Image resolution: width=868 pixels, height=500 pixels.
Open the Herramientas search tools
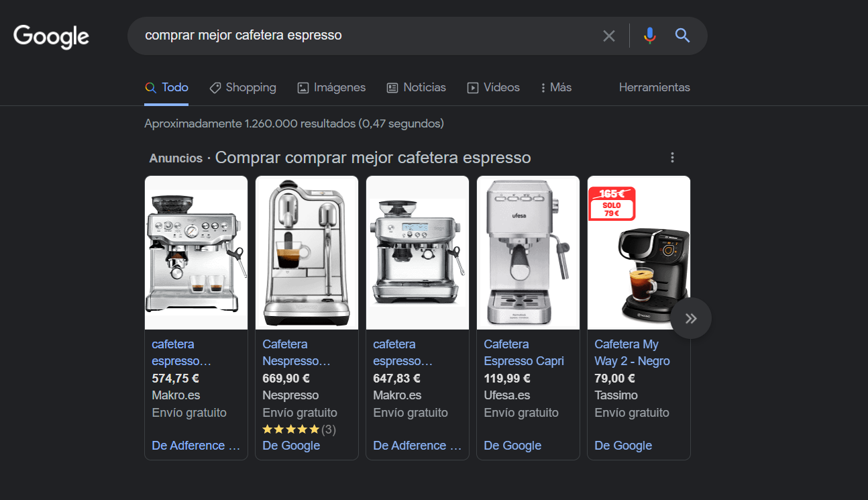click(x=654, y=88)
